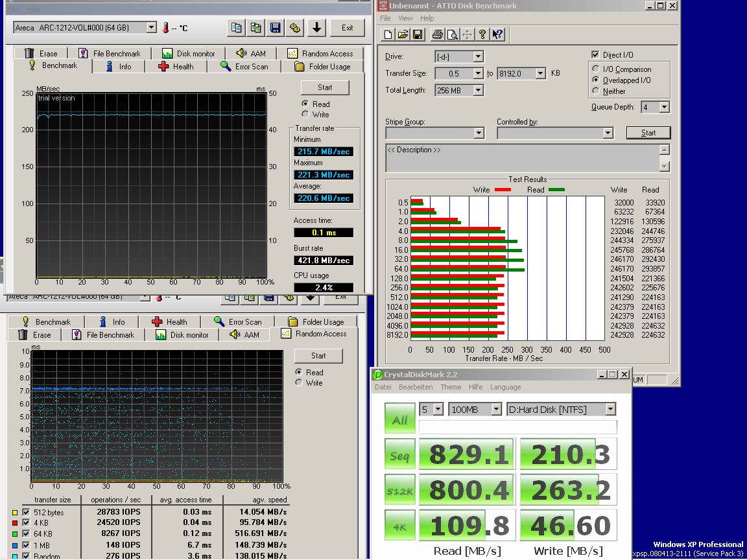Select the I/O Comparison radio button
Screen dimensions: 747x560
click(x=596, y=69)
